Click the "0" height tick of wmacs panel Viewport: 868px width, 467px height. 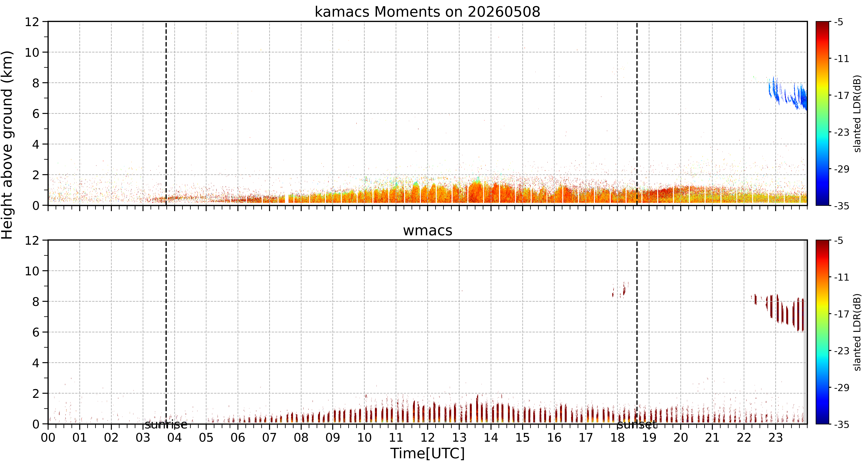pos(36,424)
